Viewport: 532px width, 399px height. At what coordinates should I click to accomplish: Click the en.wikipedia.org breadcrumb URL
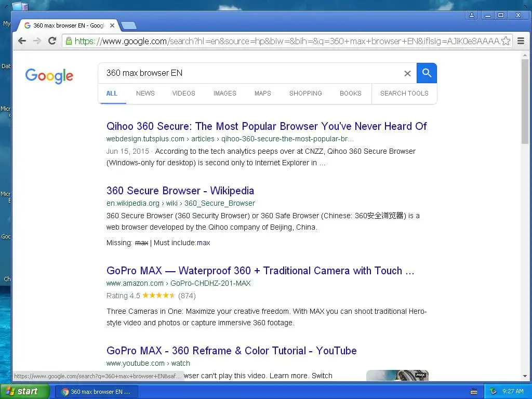[180, 203]
